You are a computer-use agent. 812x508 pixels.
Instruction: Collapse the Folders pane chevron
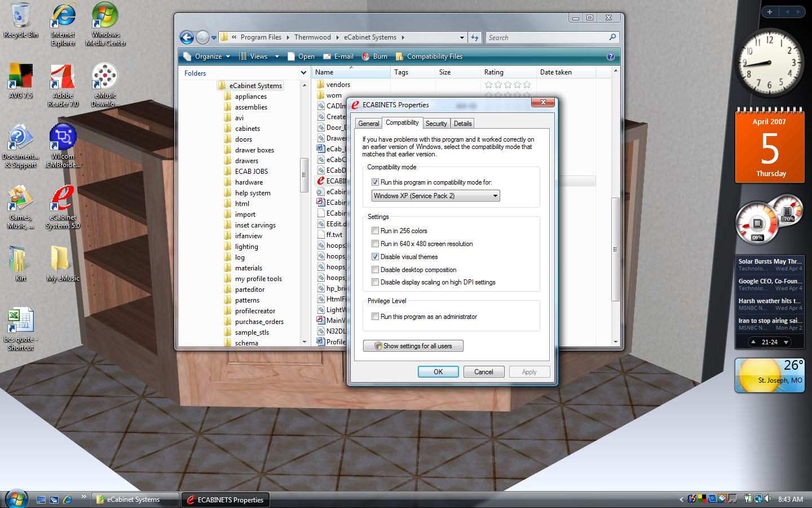pos(303,73)
